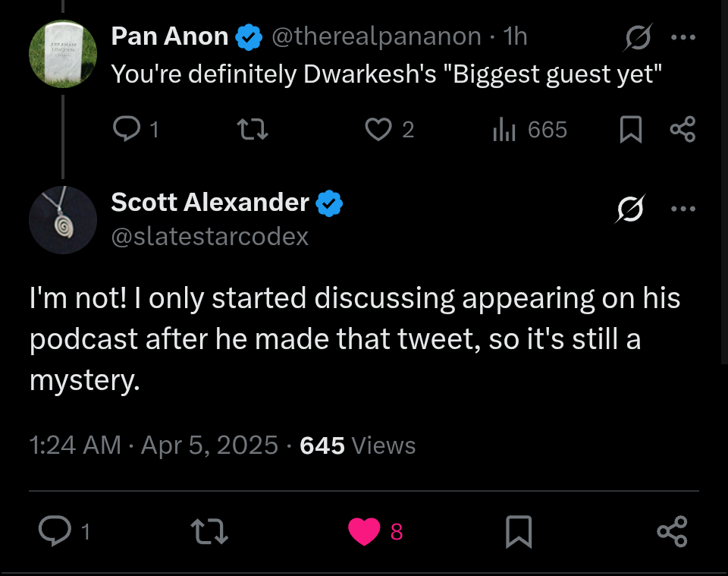Image resolution: width=728 pixels, height=576 pixels.
Task: Open Scott Alexander's spiral pendant avatar
Action: point(63,220)
